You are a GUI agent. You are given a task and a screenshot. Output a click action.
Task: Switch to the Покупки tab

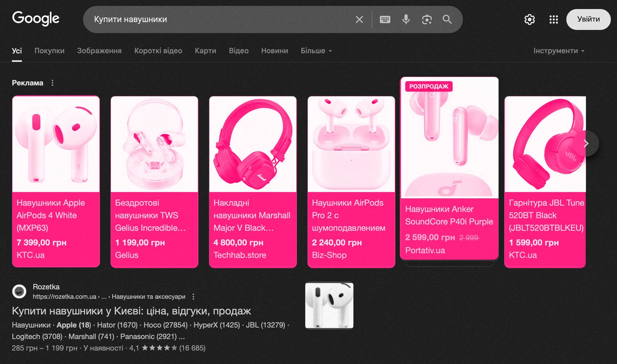click(x=49, y=51)
